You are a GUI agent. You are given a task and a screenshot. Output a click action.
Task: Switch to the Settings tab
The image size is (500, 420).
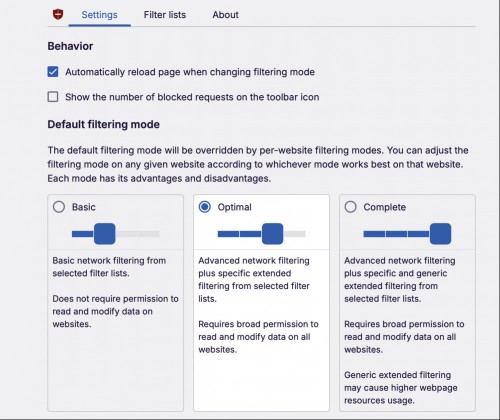tap(99, 15)
